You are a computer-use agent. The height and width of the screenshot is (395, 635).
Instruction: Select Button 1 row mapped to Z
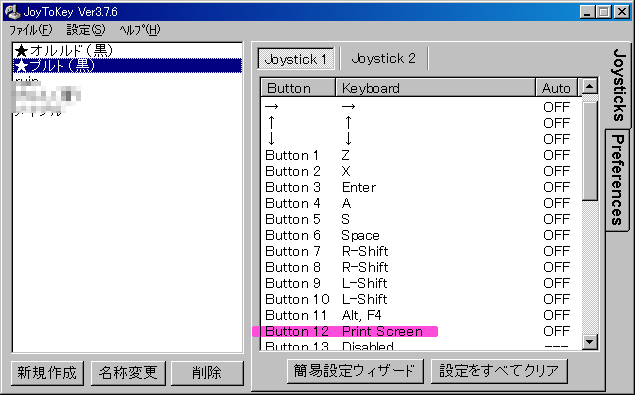point(421,155)
